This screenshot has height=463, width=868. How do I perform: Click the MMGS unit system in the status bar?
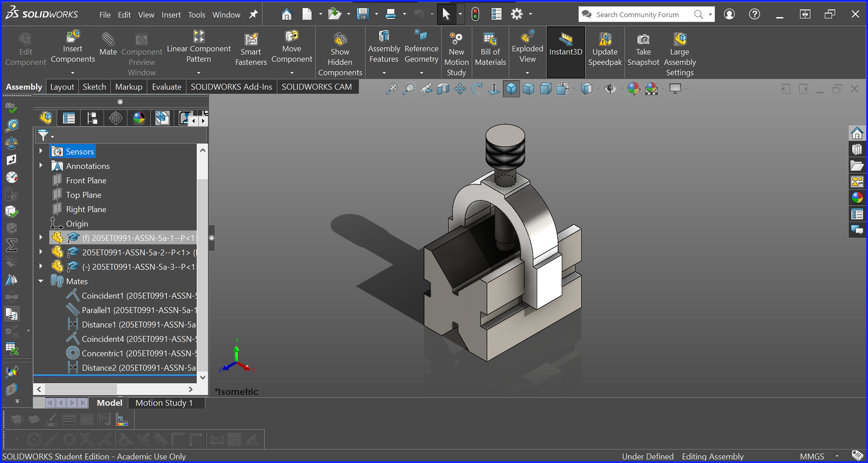click(812, 456)
